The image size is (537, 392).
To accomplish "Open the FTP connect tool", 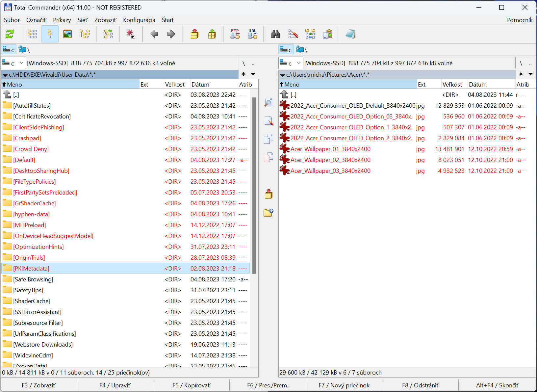I will [235, 34].
